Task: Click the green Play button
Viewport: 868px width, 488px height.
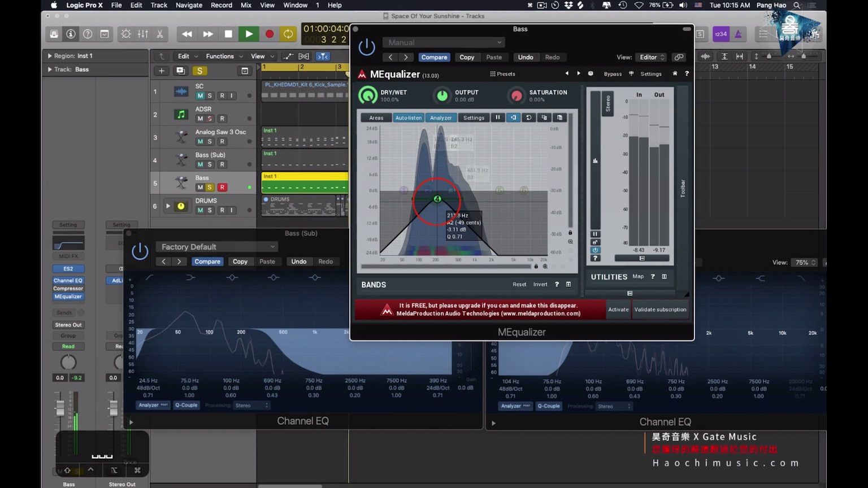Action: point(249,34)
